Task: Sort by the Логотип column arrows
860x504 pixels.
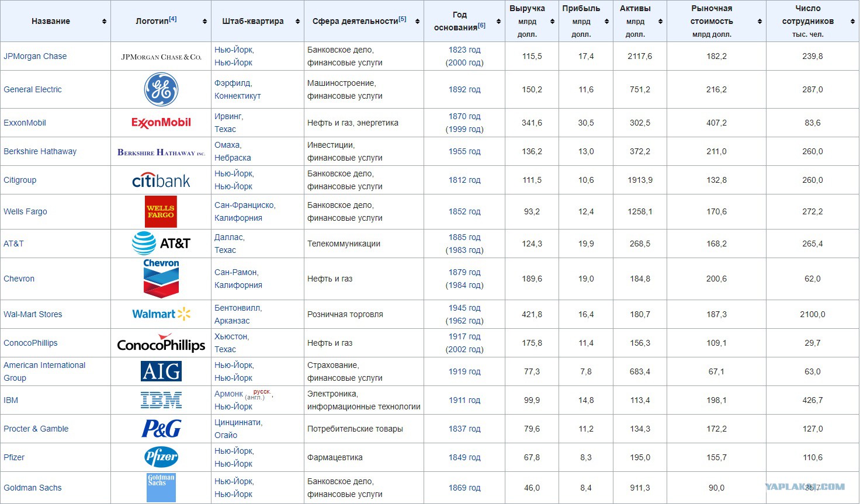Action: click(x=204, y=22)
